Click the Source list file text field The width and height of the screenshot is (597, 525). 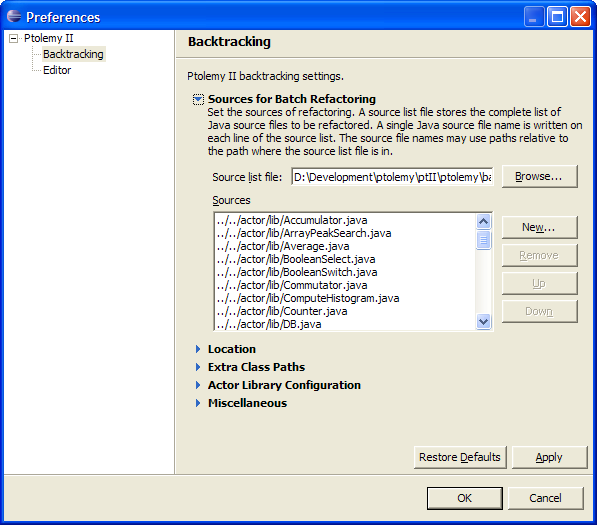pos(392,177)
